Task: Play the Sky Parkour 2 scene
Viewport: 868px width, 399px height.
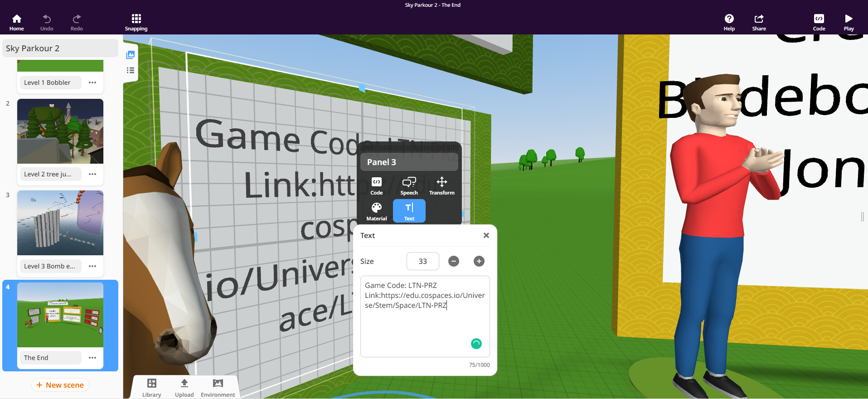Action: 849,22
